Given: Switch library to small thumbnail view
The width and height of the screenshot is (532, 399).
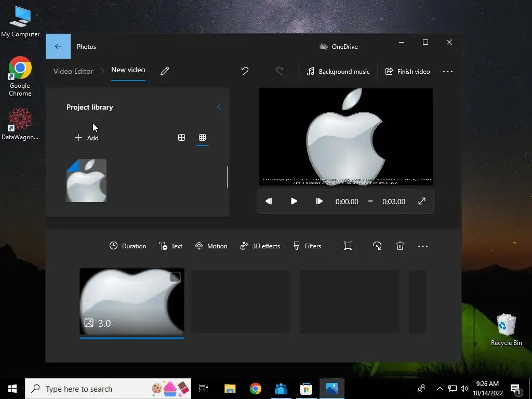Looking at the screenshot, I should pos(202,137).
